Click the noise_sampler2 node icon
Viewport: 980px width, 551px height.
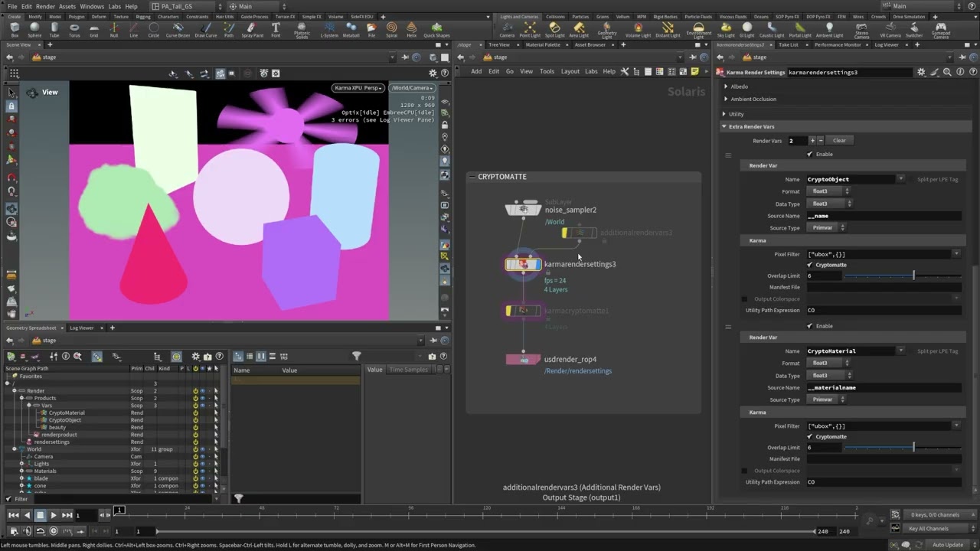524,209
